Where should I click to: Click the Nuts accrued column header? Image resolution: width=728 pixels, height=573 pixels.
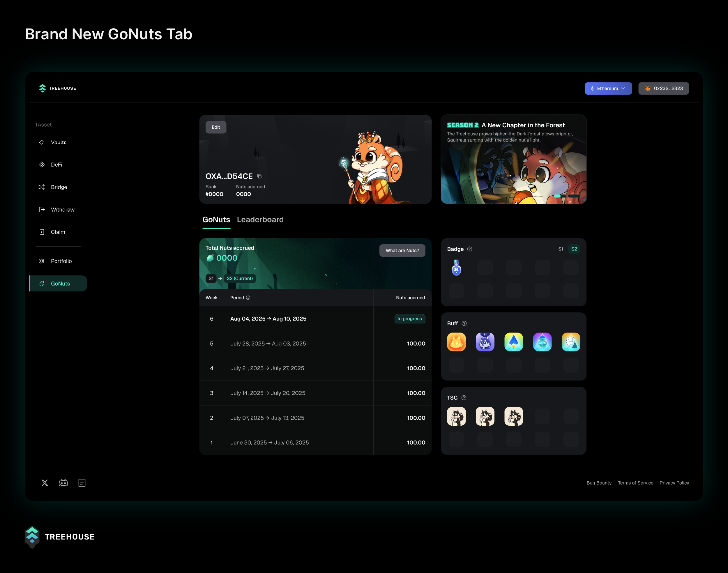click(x=410, y=298)
